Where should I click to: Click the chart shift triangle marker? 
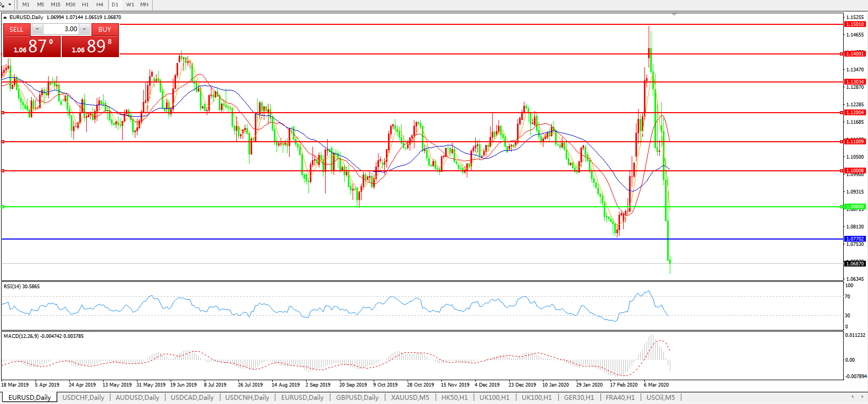click(x=674, y=14)
